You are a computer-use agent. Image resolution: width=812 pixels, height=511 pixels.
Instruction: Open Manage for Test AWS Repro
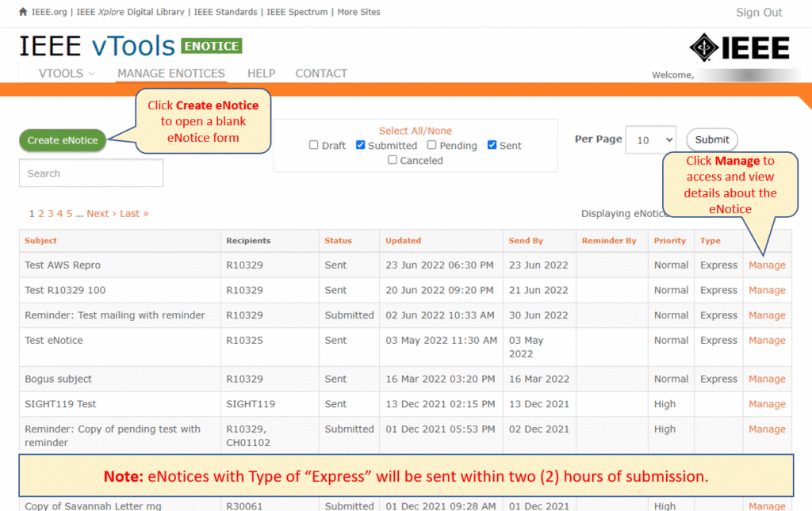pos(766,265)
